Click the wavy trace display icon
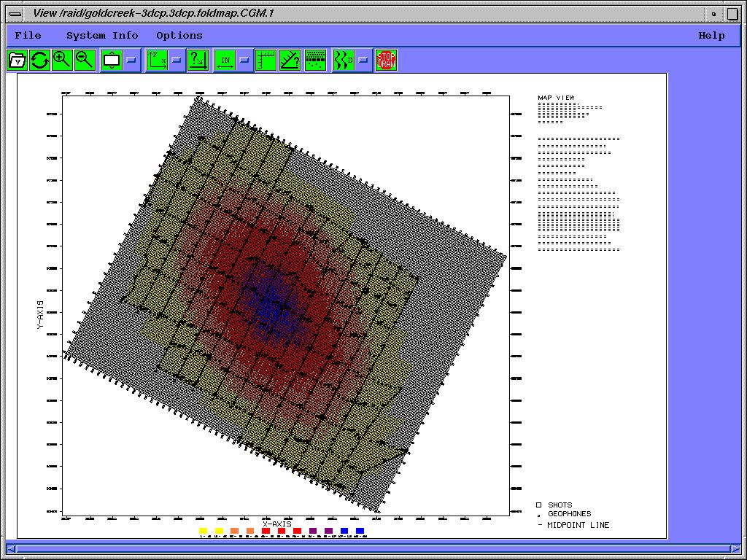747x560 pixels. pyautogui.click(x=344, y=61)
